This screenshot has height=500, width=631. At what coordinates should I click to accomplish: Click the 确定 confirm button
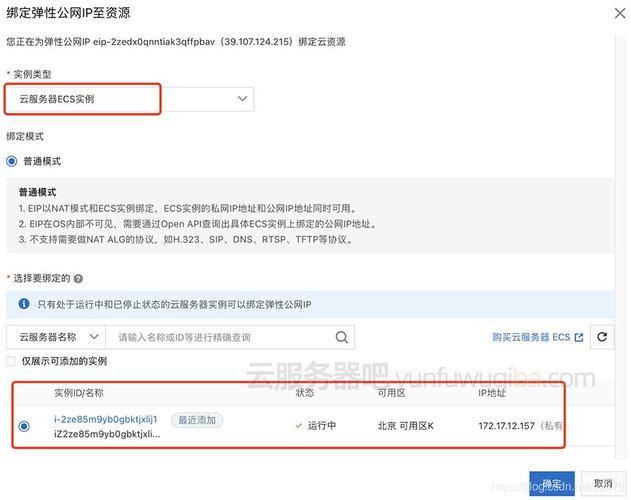click(552, 483)
